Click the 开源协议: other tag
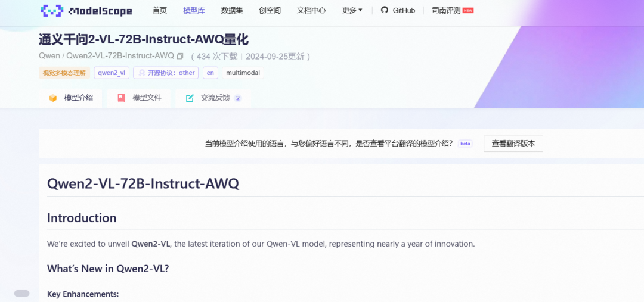Viewport: 644px width, 302px height. click(166, 73)
